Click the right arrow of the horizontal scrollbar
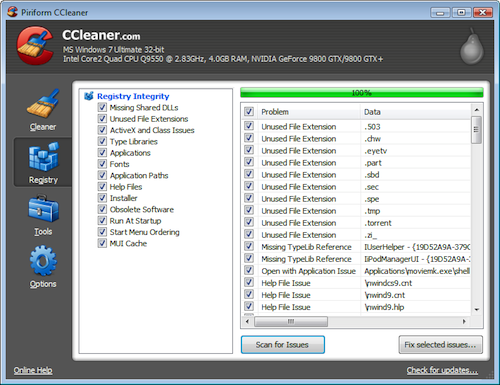This screenshot has height=385, width=500. pos(464,322)
